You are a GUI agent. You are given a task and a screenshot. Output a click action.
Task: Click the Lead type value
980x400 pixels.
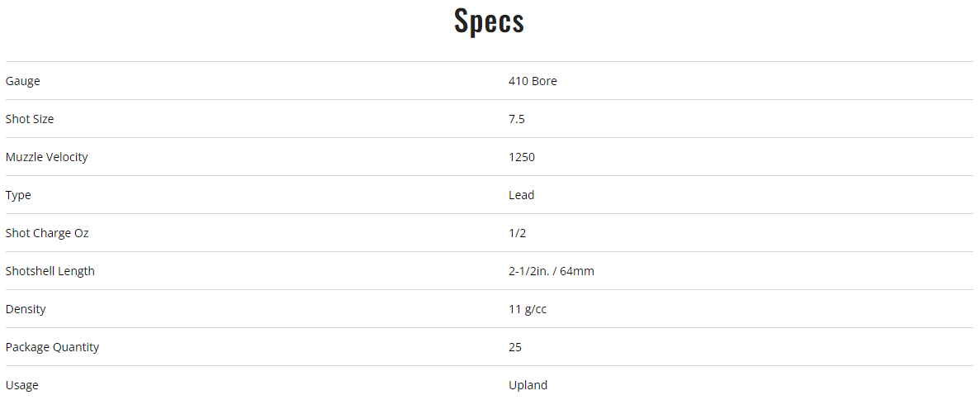(521, 195)
